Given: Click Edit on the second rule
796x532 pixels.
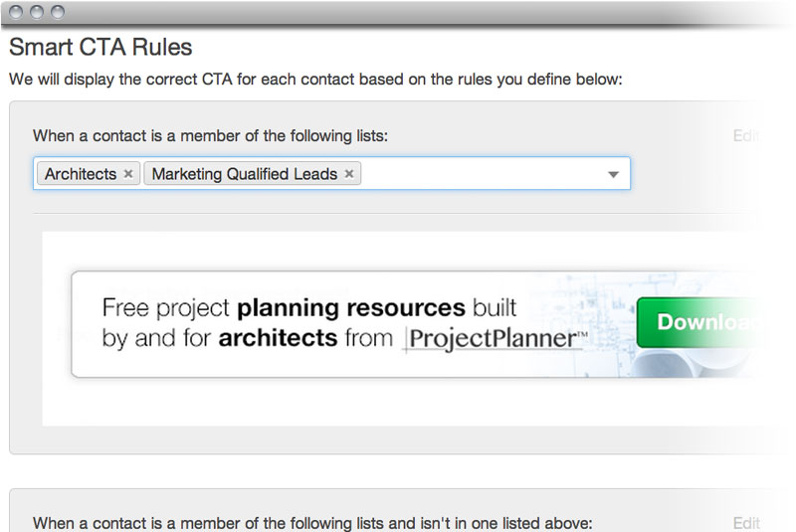Looking at the screenshot, I should coord(745,522).
